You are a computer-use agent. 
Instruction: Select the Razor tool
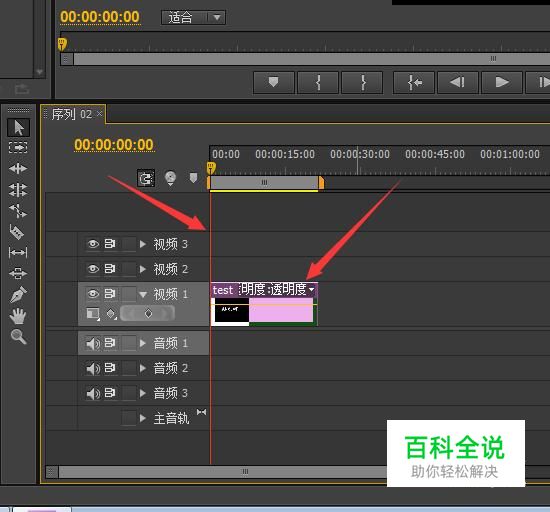(17, 231)
